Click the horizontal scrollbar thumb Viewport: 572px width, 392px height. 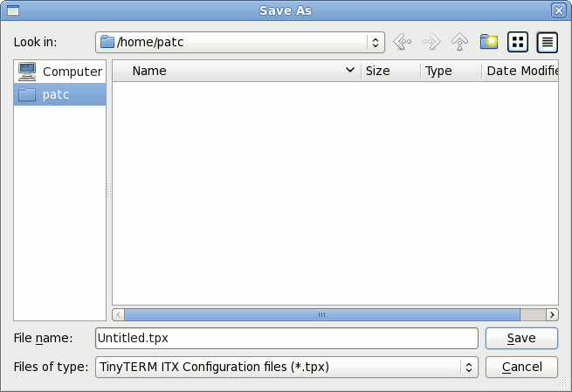click(321, 314)
